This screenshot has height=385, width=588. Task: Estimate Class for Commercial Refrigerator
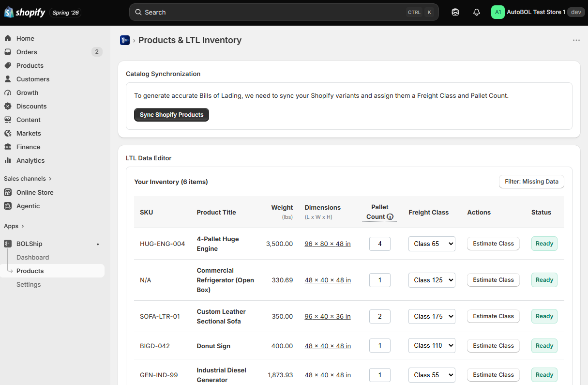point(493,280)
